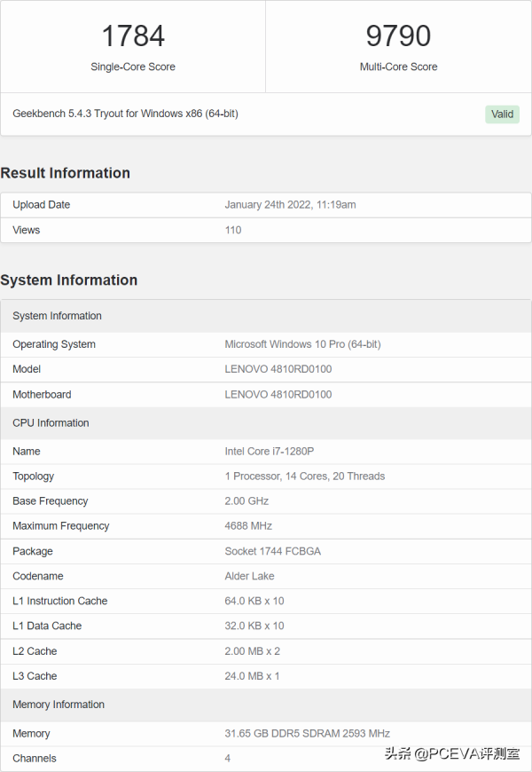Select the 24.0 MB x 1 value
532x772 pixels.
252,676
